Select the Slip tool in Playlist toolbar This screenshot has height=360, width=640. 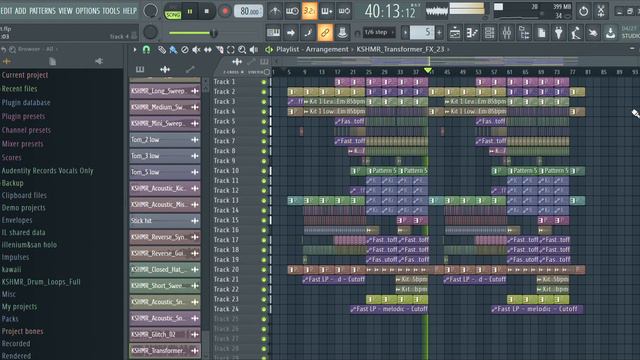pos(208,50)
